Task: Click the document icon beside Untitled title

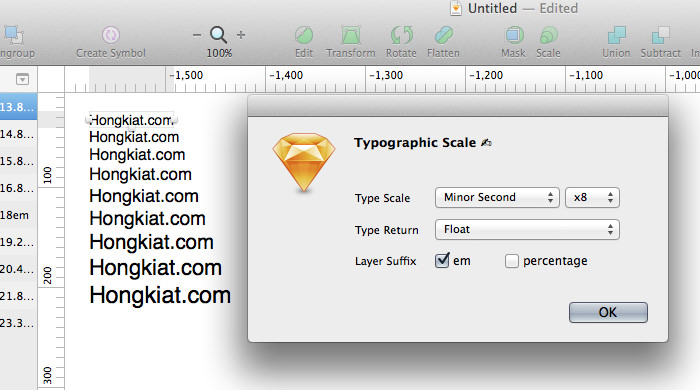Action: [x=456, y=8]
